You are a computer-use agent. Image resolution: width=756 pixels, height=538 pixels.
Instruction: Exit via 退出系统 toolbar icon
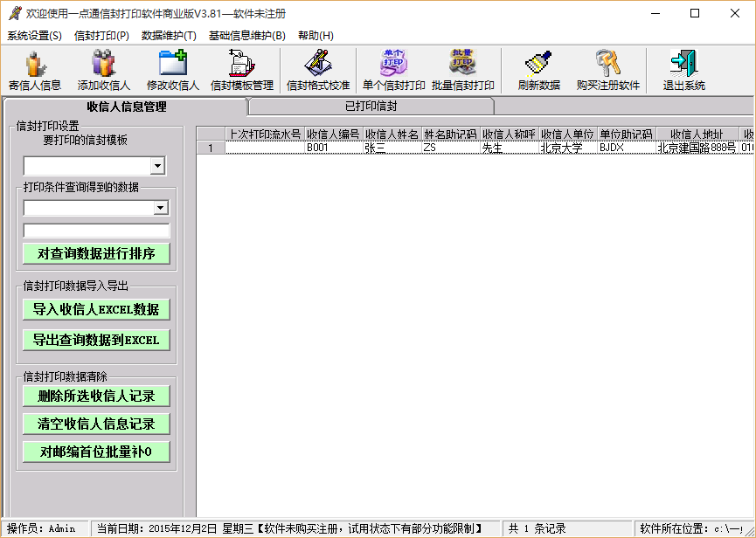[683, 70]
